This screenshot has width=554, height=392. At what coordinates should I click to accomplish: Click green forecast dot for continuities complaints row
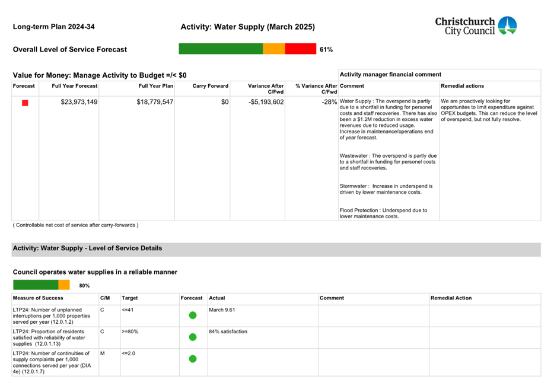tap(193, 359)
